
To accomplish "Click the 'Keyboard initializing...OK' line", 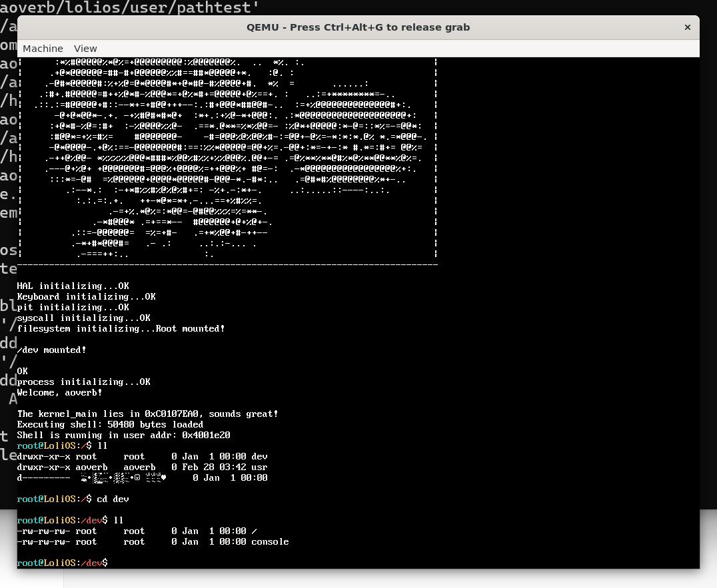I will (x=86, y=297).
